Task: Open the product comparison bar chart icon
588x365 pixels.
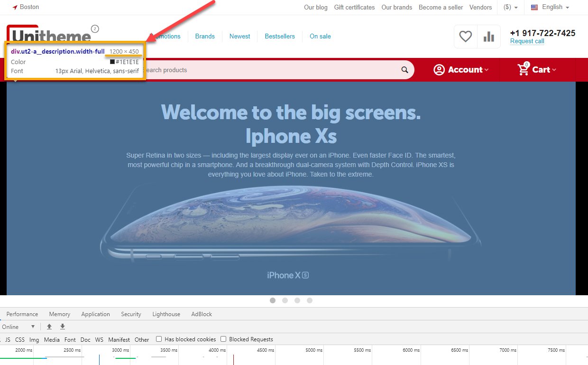Action: 489,37
